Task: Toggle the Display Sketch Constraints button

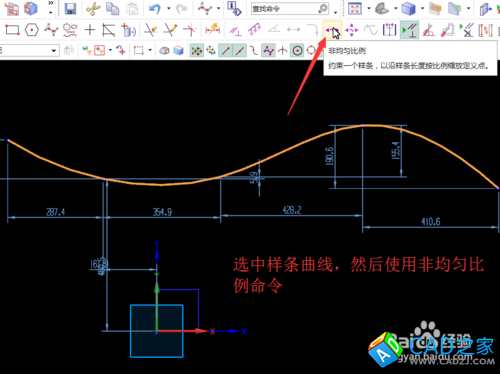Action: 409,30
